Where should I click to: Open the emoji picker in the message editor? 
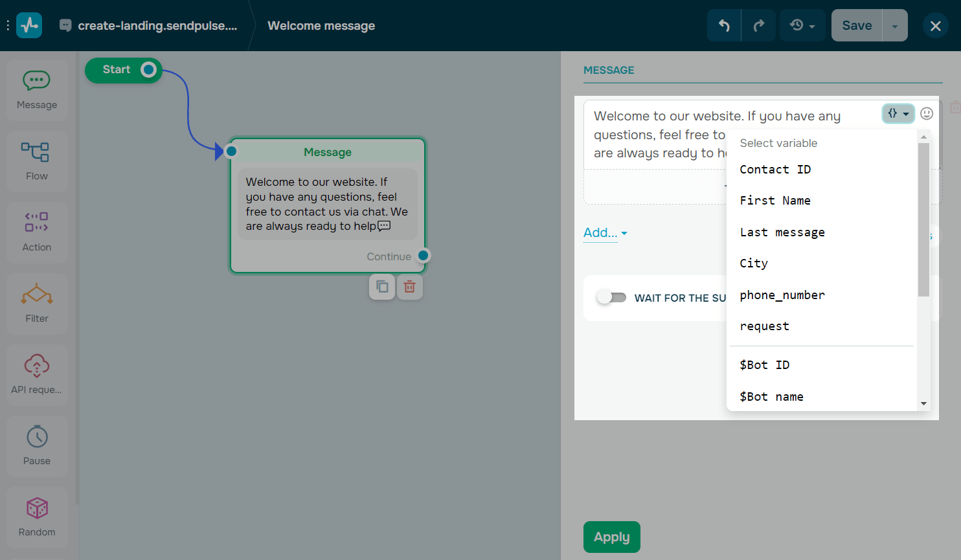tap(926, 113)
